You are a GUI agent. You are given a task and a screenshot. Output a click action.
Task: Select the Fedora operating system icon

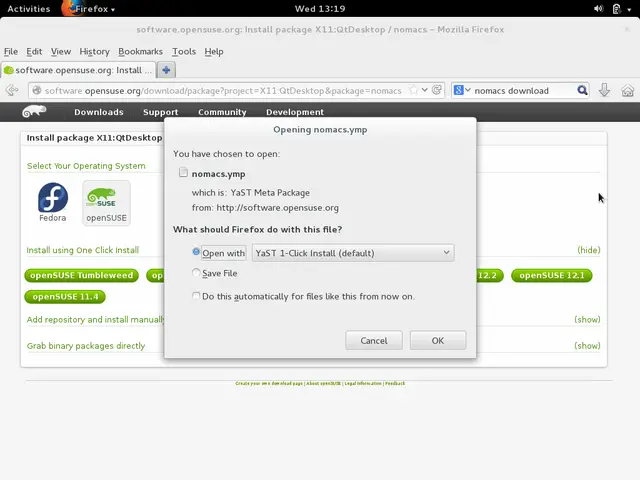[x=53, y=202]
